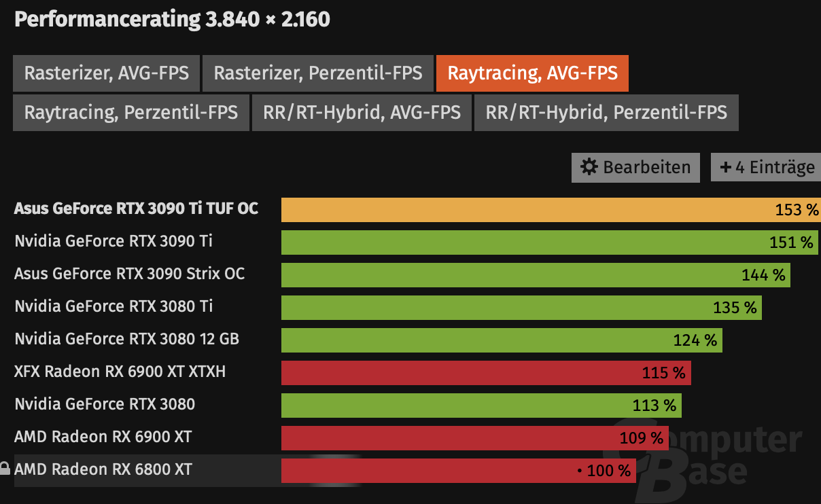Click the lock icon beside RX 6800 XT
Viewport: 821px width, 504px height.
pyautogui.click(x=5, y=469)
